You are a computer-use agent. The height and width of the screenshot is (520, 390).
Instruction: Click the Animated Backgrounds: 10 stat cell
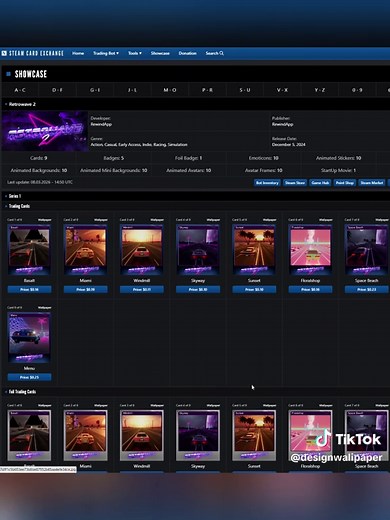[x=39, y=170]
